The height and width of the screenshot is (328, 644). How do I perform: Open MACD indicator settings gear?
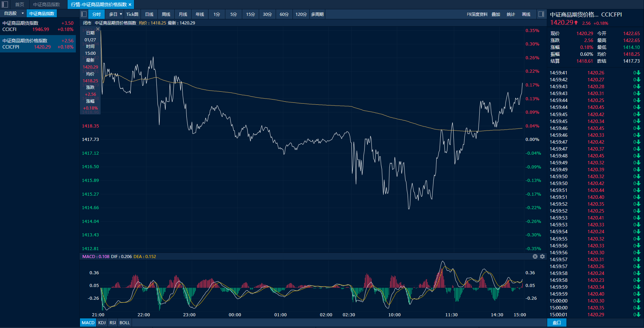542,256
